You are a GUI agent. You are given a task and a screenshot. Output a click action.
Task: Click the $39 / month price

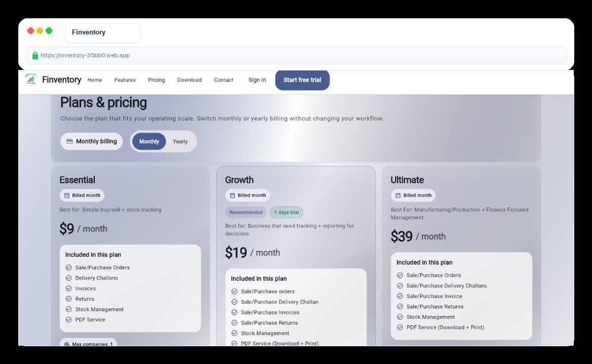[418, 236]
